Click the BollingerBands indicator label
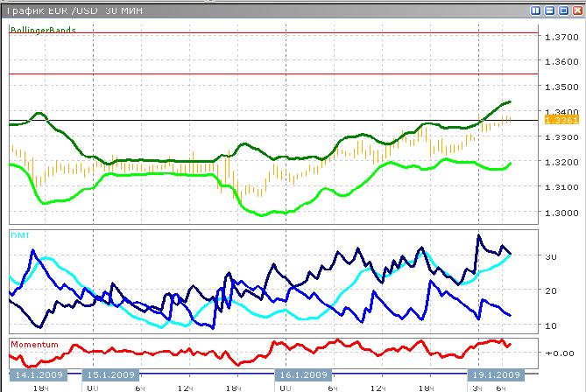Image resolution: width=586 pixels, height=392 pixels. tap(43, 30)
